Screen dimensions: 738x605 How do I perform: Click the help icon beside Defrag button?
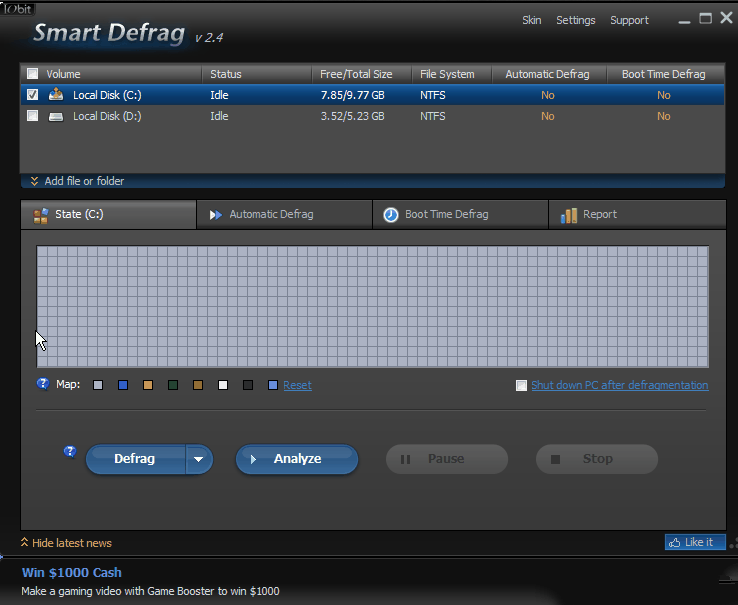[x=70, y=452]
